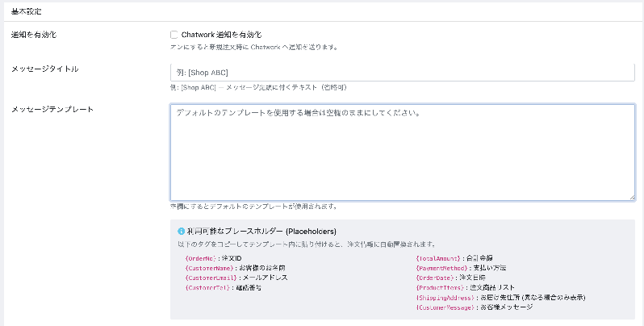644x326 pixels.
Task: Select the {OrderNo} placeholder tag
Action: click(x=200, y=258)
